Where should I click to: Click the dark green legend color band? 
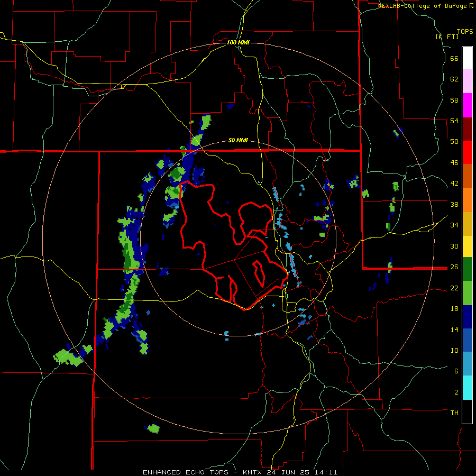click(x=467, y=269)
